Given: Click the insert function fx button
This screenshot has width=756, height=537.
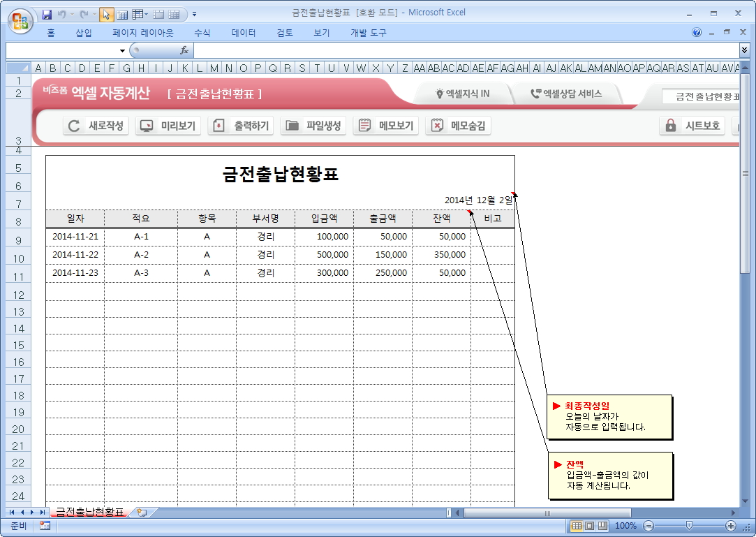Looking at the screenshot, I should 184,50.
